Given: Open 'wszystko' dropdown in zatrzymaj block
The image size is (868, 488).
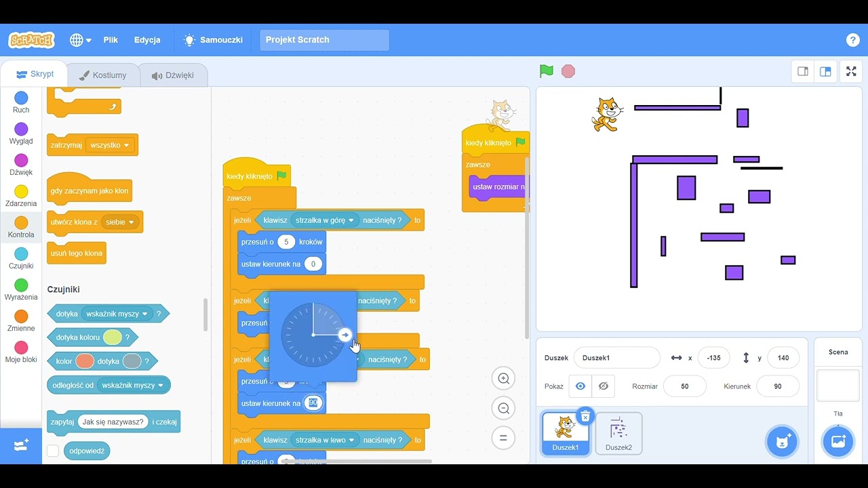Looking at the screenshot, I should (110, 145).
